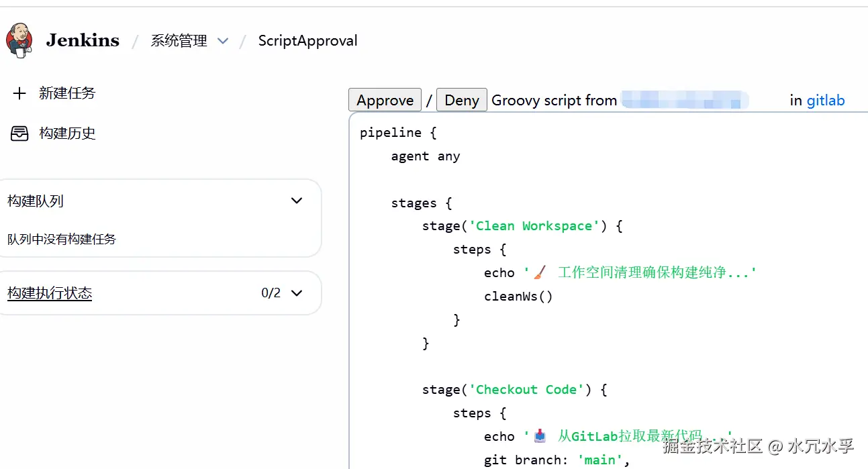Click the 构建历史 tray icon

[19, 134]
